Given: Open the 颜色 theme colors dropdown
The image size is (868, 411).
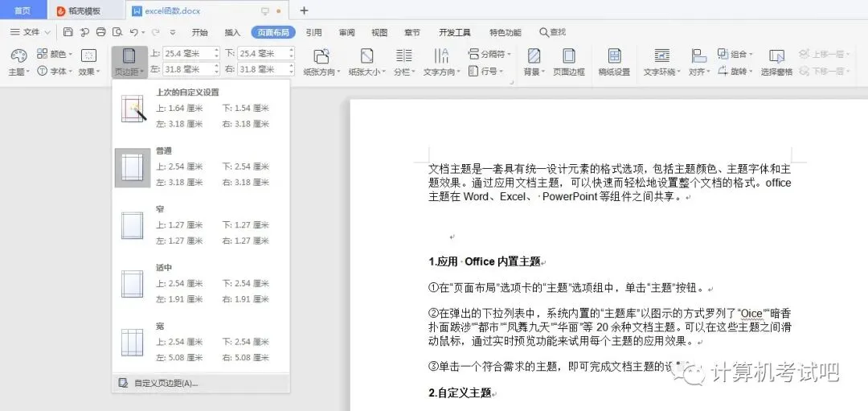Looking at the screenshot, I should coord(55,54).
